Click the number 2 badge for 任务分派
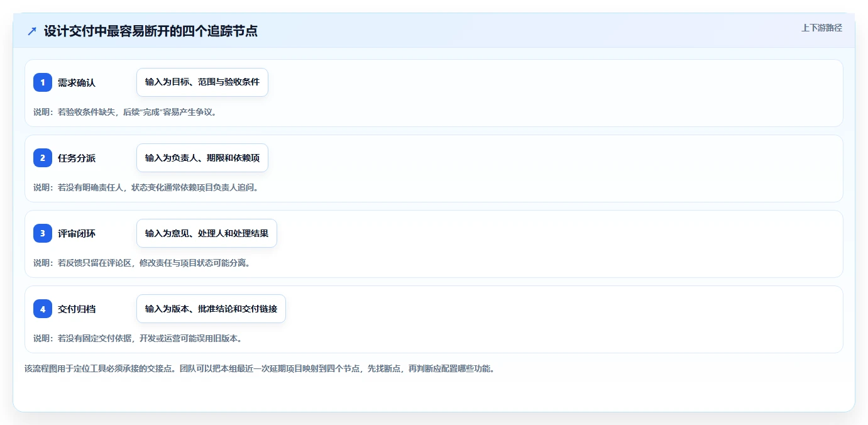The width and height of the screenshot is (868, 425). coord(43,158)
